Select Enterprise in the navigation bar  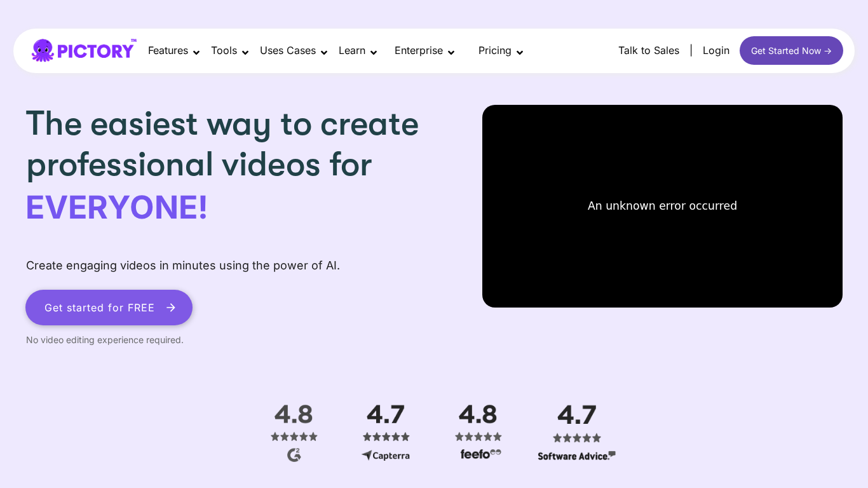pos(419,51)
